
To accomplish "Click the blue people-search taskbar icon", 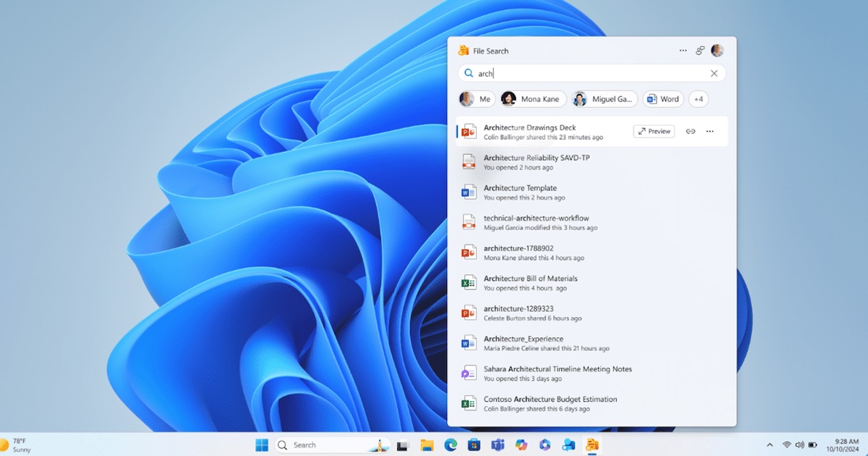I will (569, 444).
